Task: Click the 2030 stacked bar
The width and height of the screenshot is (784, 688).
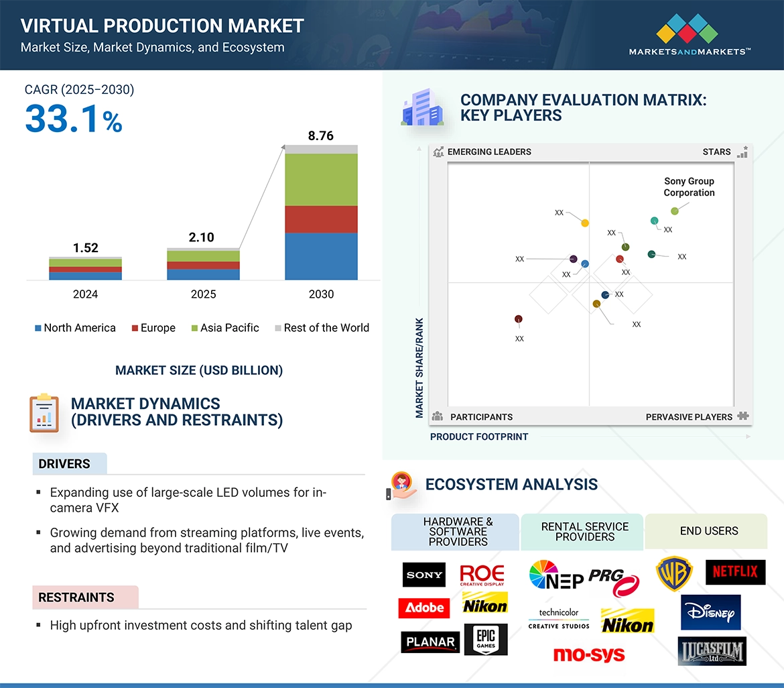Action: click(x=321, y=213)
